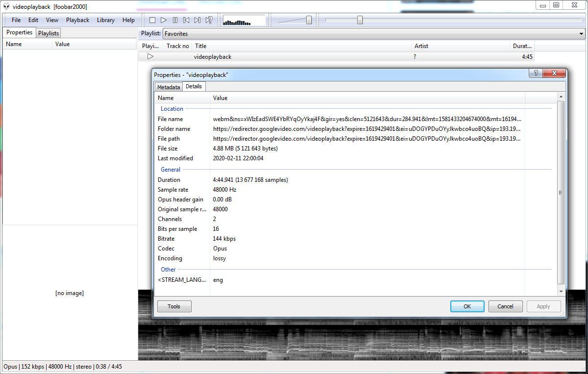Select the videoplayback track title
This screenshot has height=374, width=588.
pos(213,57)
